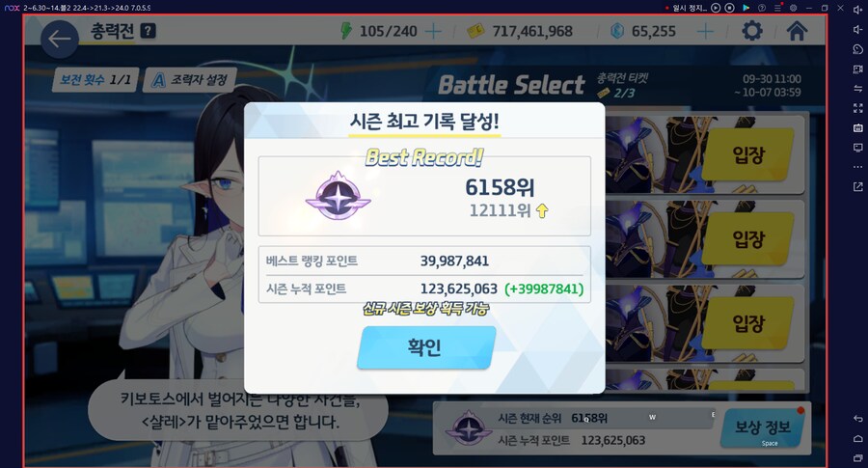Open Nox more options ellipsis
The height and width of the screenshot is (468, 868).
coord(857,167)
